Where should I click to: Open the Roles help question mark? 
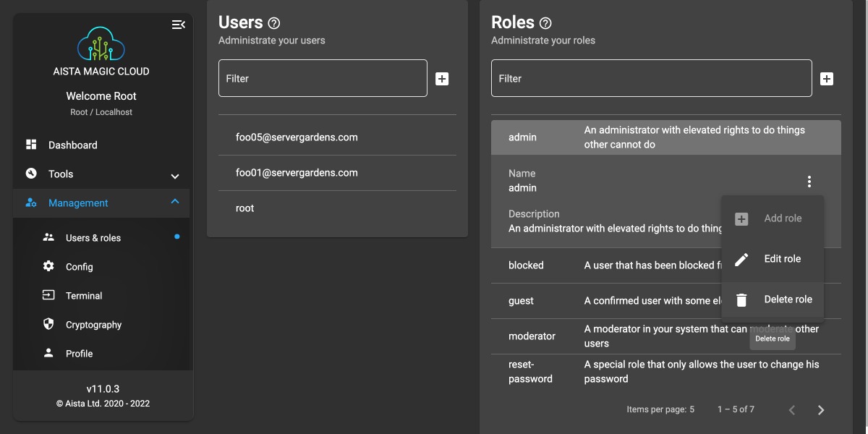coord(545,23)
